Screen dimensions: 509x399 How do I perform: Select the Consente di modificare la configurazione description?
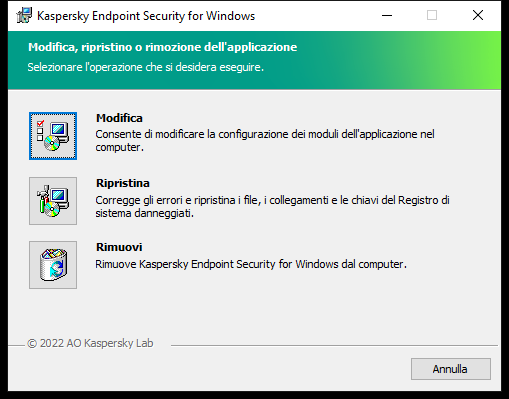point(265,140)
